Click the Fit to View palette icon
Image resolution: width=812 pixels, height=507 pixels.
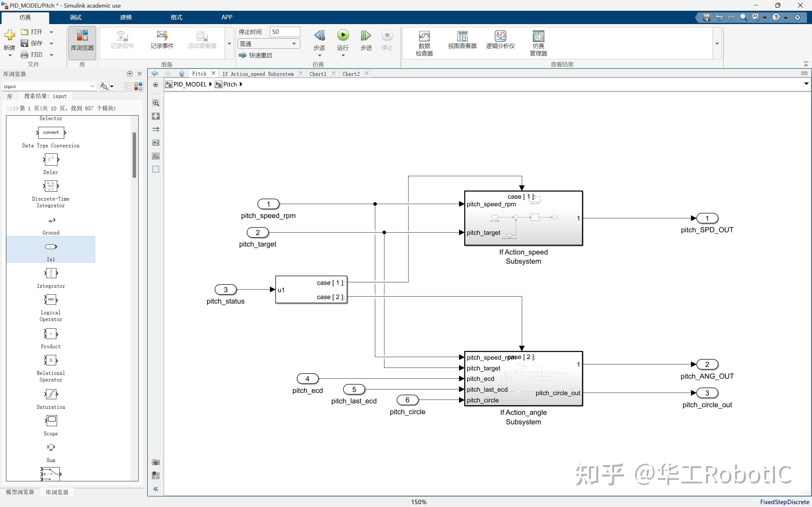point(156,116)
